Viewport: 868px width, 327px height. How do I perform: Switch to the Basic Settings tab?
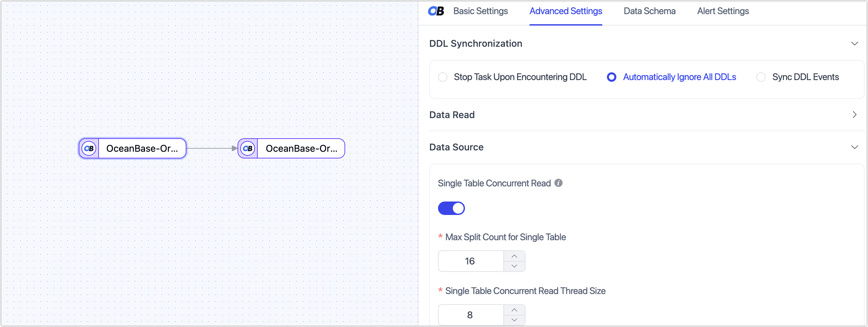click(x=481, y=11)
